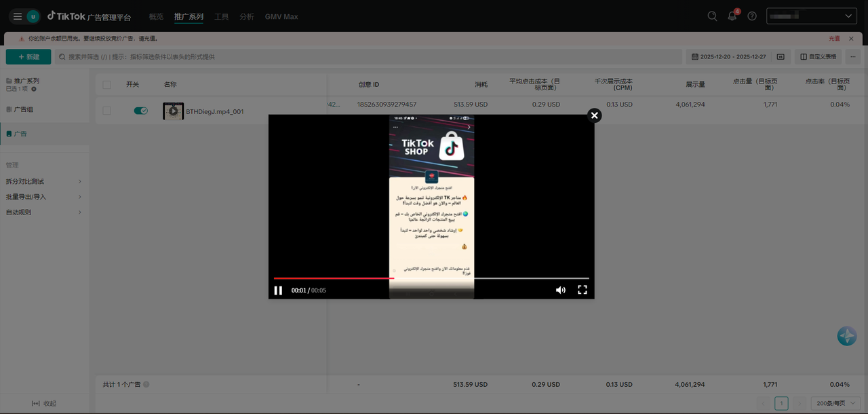Open the 分析 menu

[x=247, y=16]
